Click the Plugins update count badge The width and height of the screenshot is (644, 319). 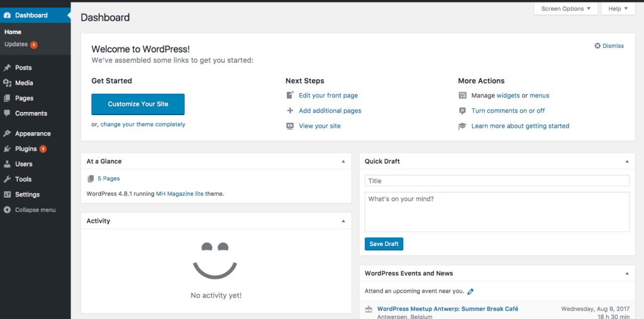point(43,149)
